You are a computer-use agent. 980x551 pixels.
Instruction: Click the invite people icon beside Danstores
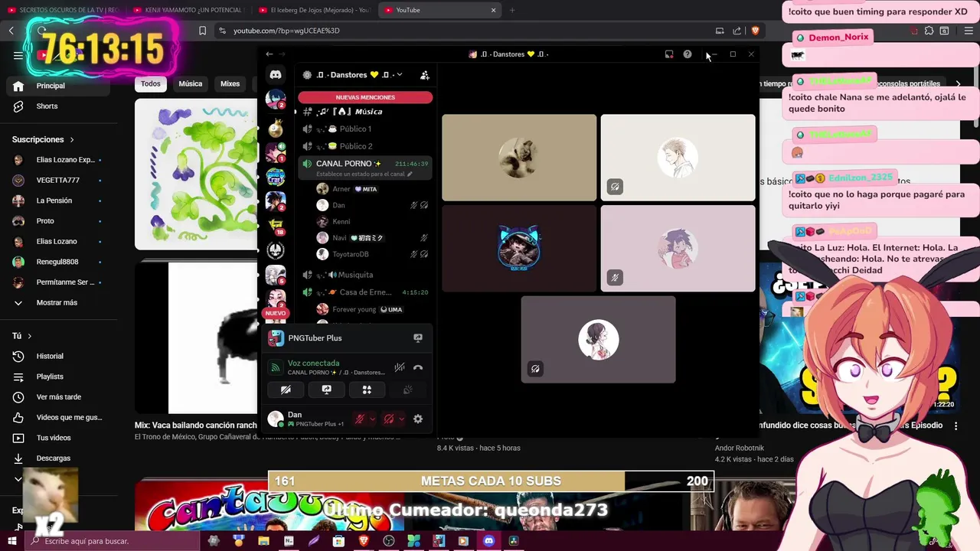(x=425, y=75)
